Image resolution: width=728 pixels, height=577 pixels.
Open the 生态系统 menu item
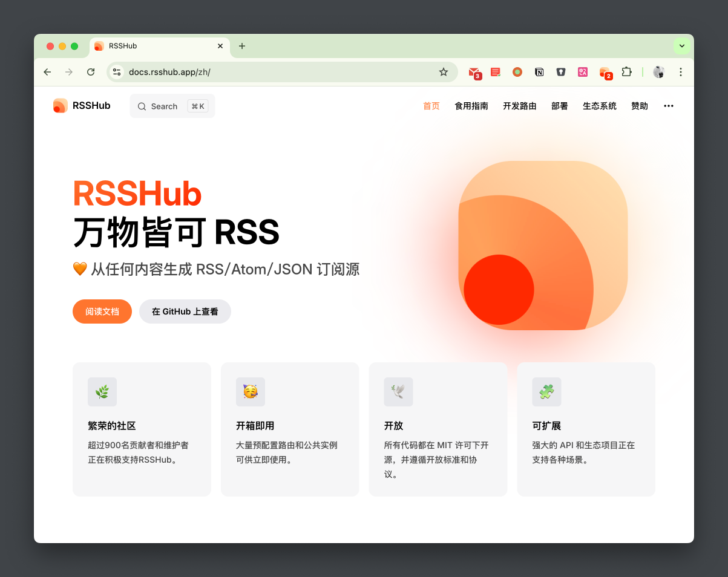click(x=600, y=106)
